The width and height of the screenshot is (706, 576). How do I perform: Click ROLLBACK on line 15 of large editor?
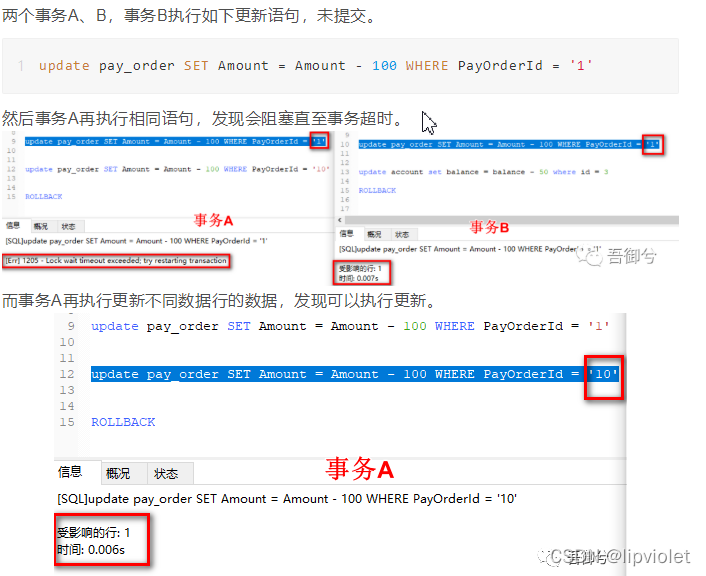click(123, 422)
